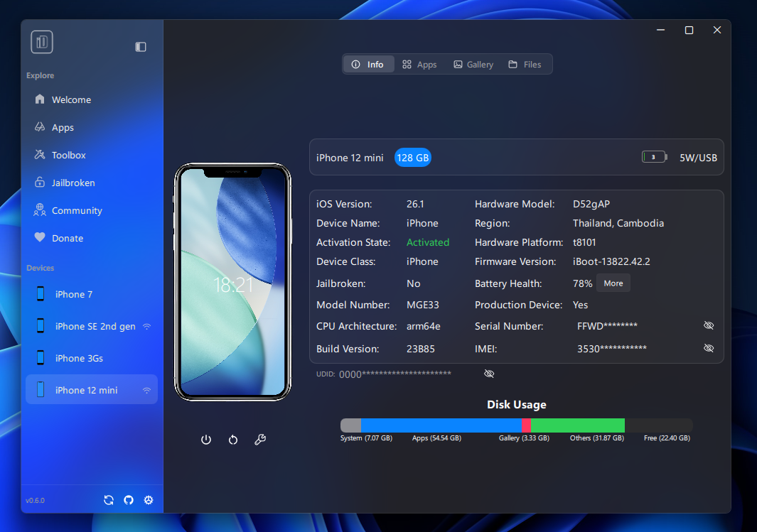Switch to the Files tab
The width and height of the screenshot is (757, 532).
(525, 64)
